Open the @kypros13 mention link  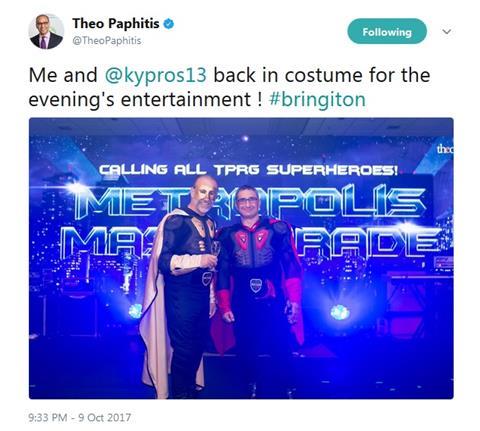(156, 75)
